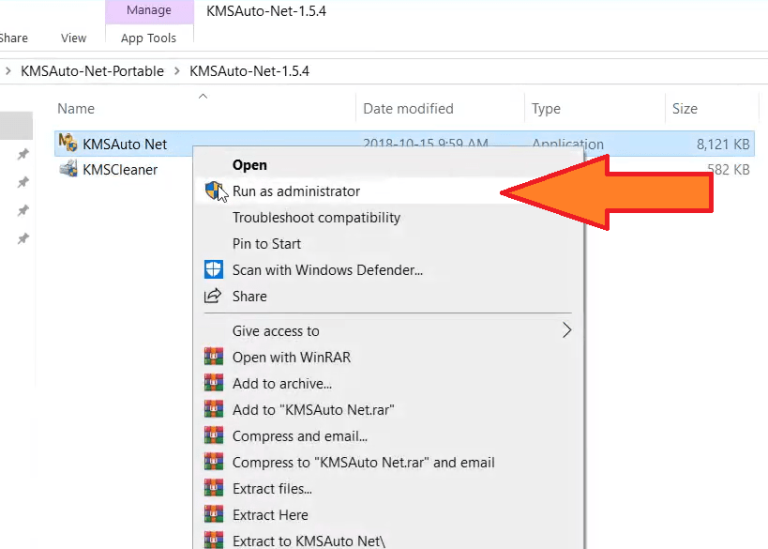Click the KMSAuto Net application icon
The width and height of the screenshot is (768, 549).
coord(68,143)
